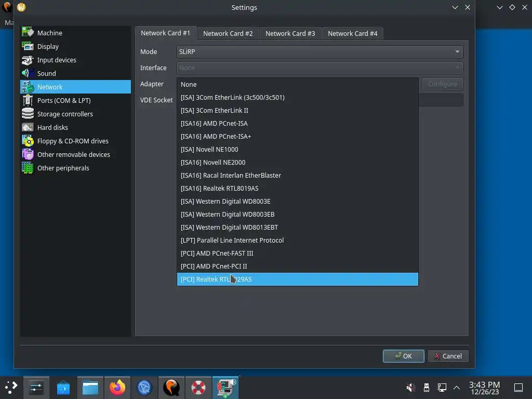Click the Network category icon

pos(28,87)
